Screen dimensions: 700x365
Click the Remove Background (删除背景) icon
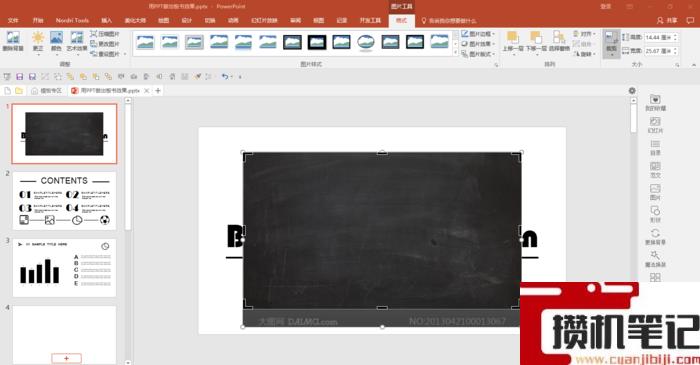click(x=13, y=41)
